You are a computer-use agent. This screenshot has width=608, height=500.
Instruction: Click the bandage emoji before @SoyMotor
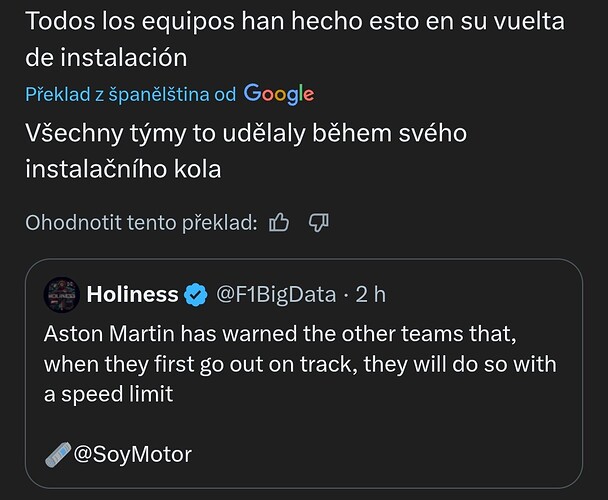[59, 454]
